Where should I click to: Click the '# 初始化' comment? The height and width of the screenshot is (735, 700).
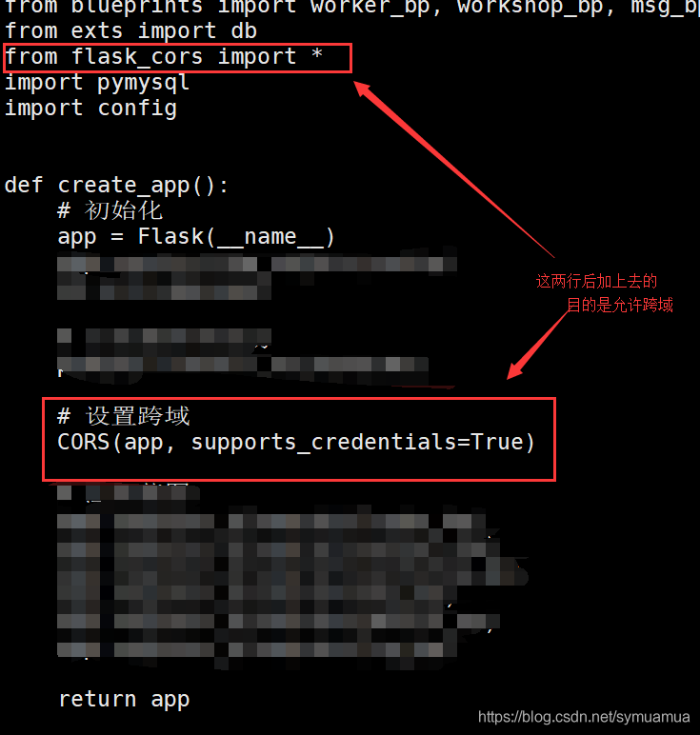[110, 210]
